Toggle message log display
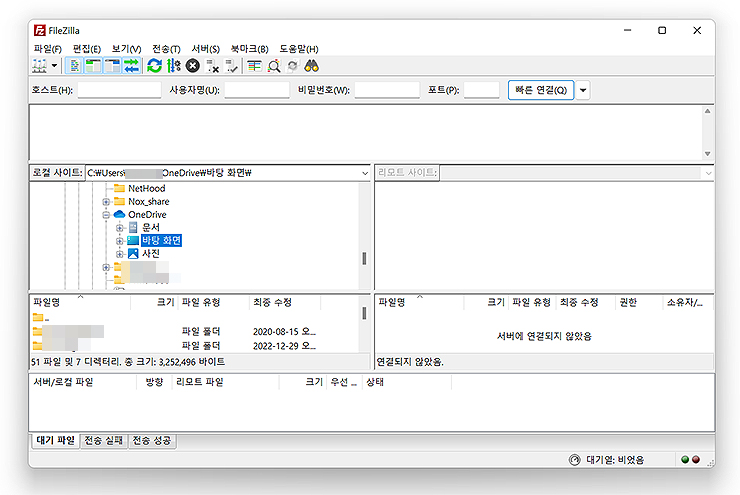This screenshot has width=740, height=495. click(74, 66)
